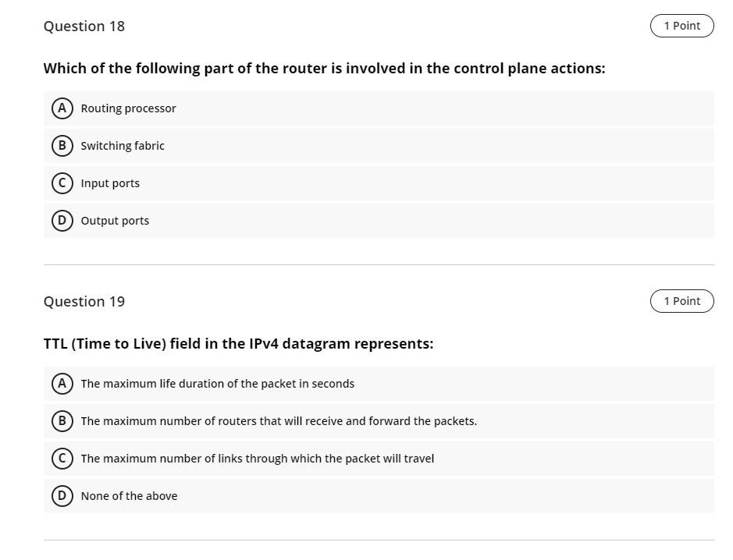The height and width of the screenshot is (560, 733).
Task: Click the Output ports answer row
Action: tap(379, 221)
